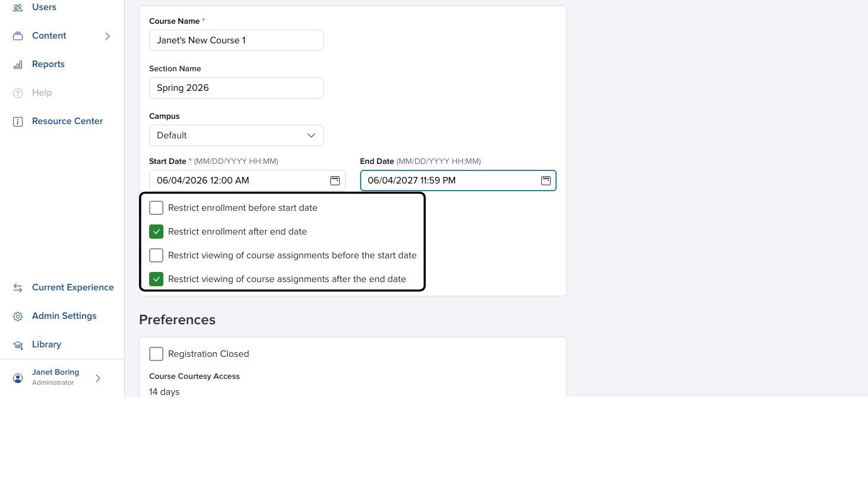868x500 pixels.
Task: Expand the Content submenu chevron
Action: point(108,36)
